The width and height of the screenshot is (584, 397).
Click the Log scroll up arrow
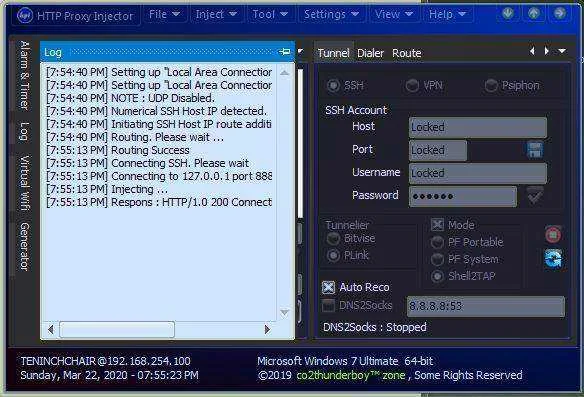[284, 73]
